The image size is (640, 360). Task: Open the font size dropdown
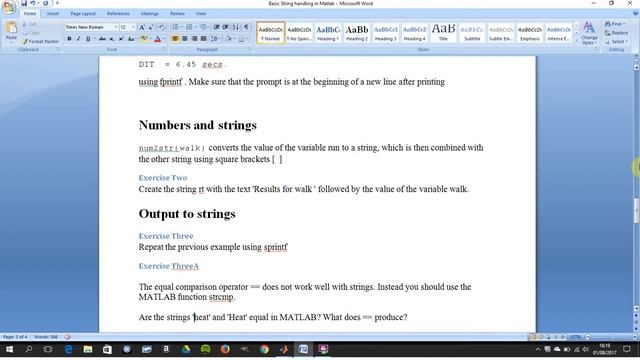click(x=133, y=27)
